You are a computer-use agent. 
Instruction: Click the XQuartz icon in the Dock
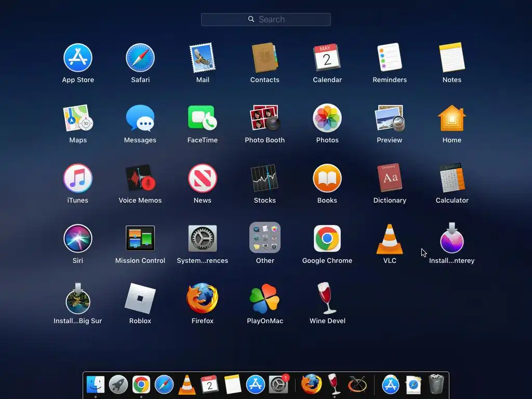tap(357, 385)
